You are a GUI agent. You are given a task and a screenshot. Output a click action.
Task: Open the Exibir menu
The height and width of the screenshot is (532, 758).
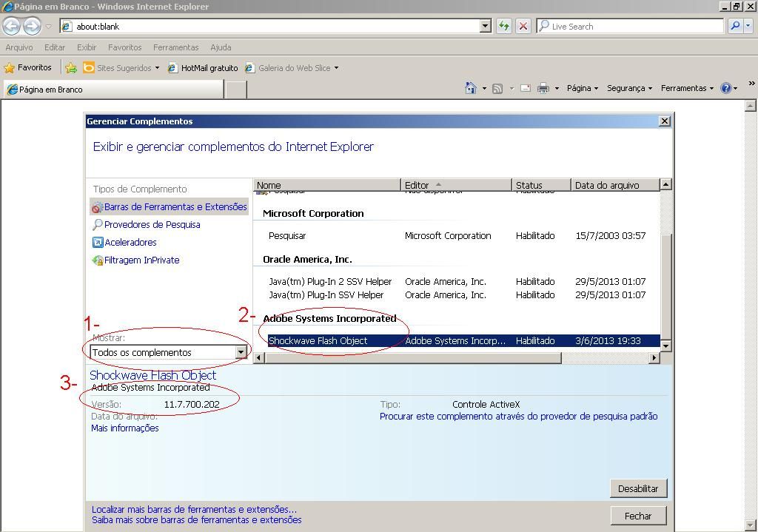click(x=87, y=47)
